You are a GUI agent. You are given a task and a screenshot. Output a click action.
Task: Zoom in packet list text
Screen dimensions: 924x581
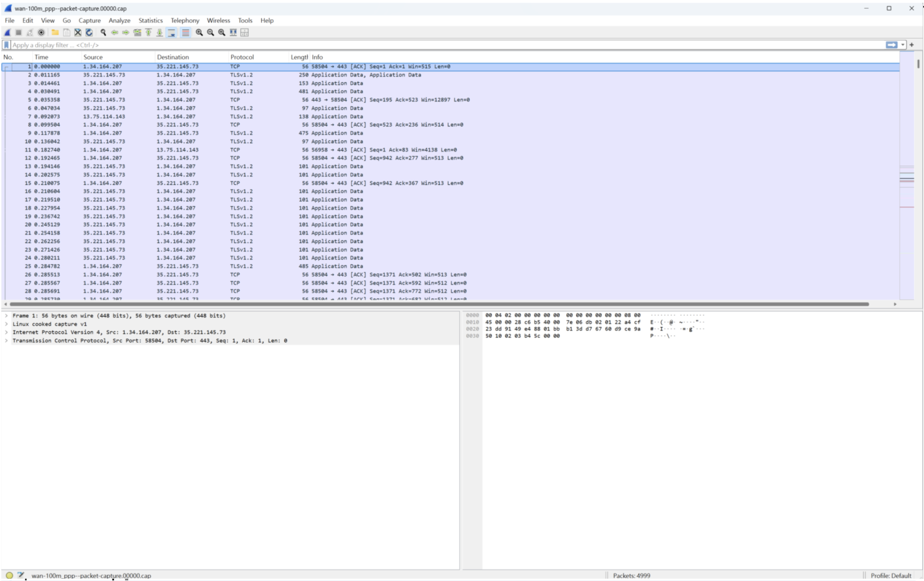pos(199,32)
